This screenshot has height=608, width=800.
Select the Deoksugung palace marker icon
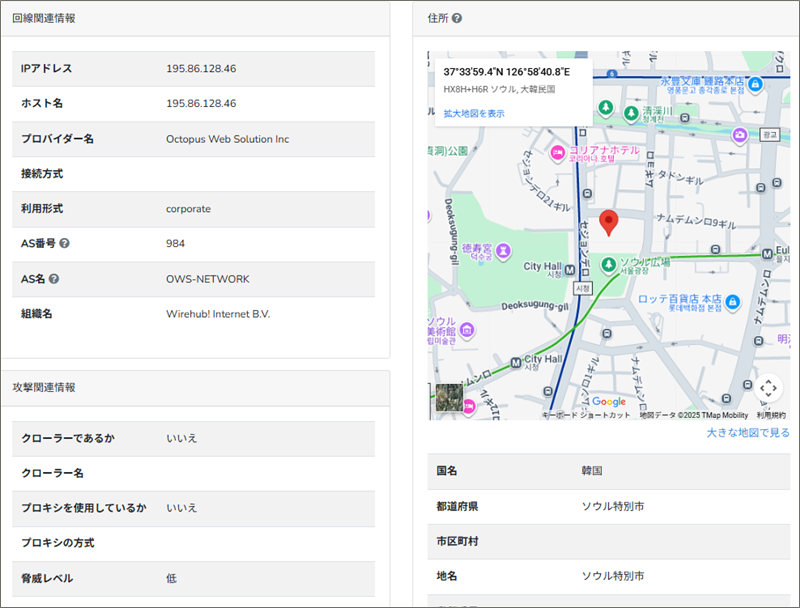click(503, 248)
